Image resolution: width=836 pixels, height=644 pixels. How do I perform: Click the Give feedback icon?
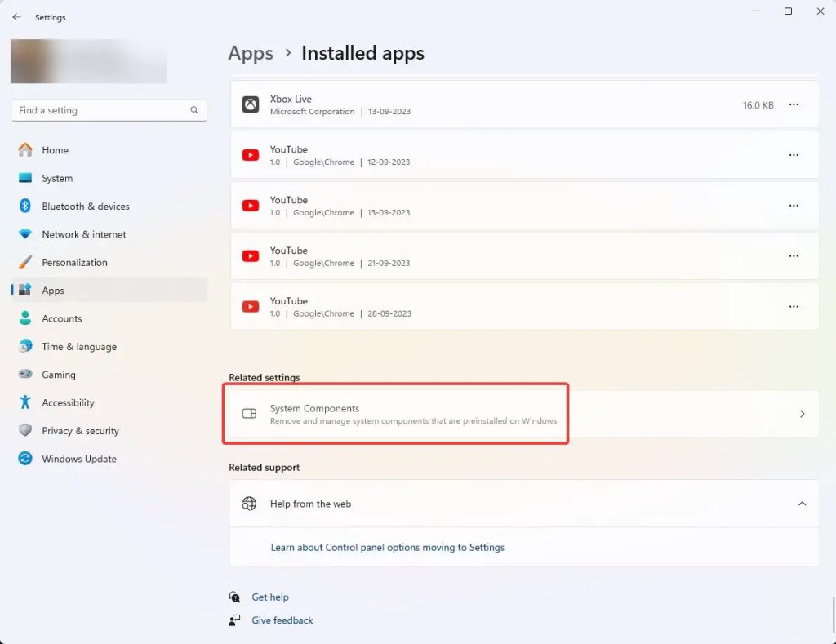tap(235, 620)
